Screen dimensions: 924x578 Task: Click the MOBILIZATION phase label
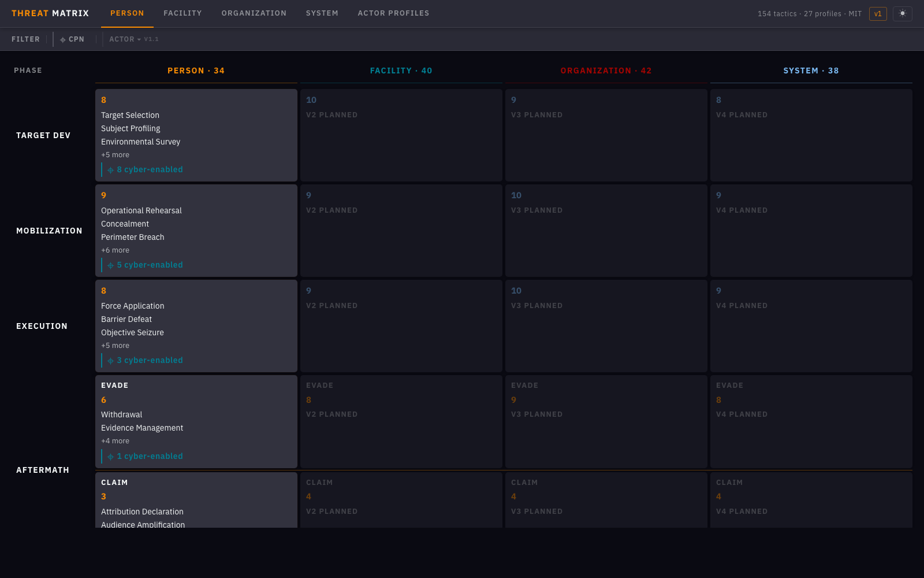49,231
